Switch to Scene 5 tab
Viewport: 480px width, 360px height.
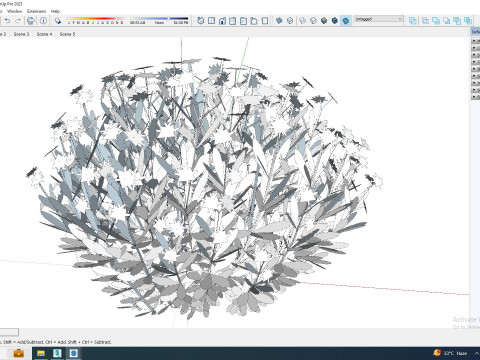[67, 34]
